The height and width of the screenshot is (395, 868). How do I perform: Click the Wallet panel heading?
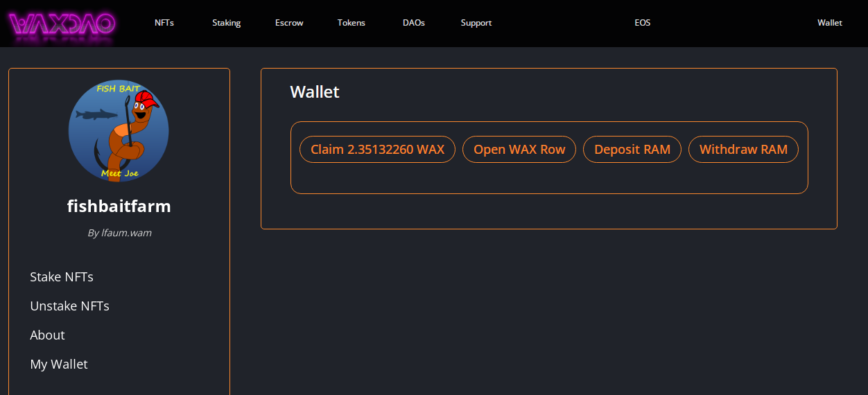[x=315, y=92]
